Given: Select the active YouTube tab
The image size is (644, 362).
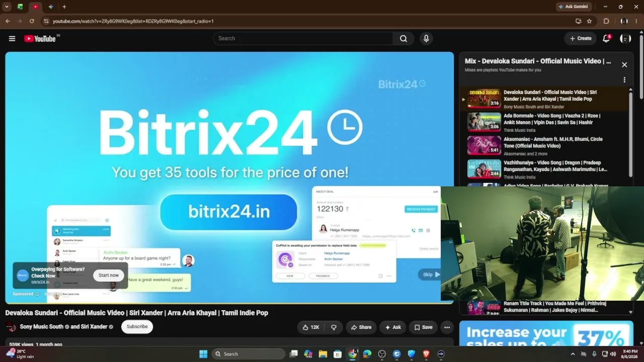Looking at the screenshot, I should tap(35, 7).
